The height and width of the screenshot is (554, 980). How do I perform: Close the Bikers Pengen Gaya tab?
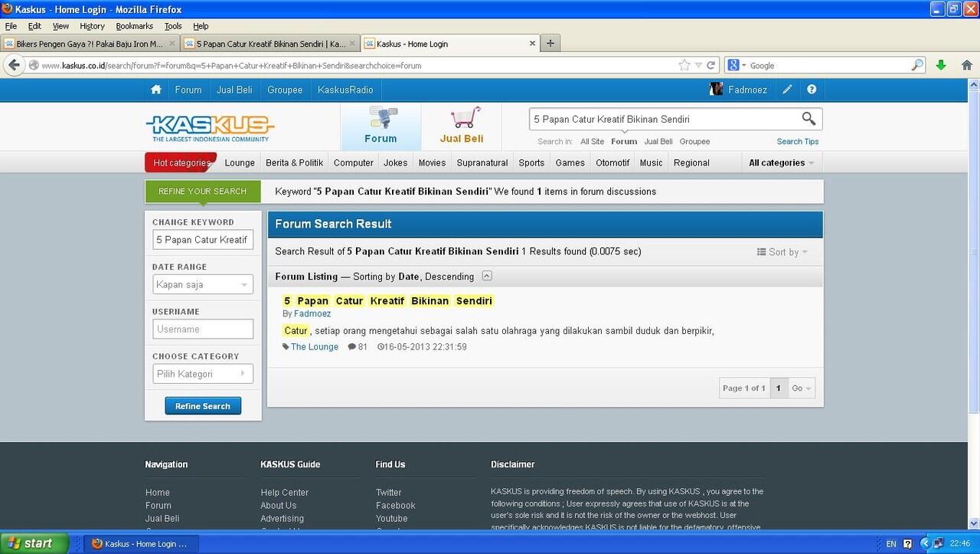click(172, 44)
